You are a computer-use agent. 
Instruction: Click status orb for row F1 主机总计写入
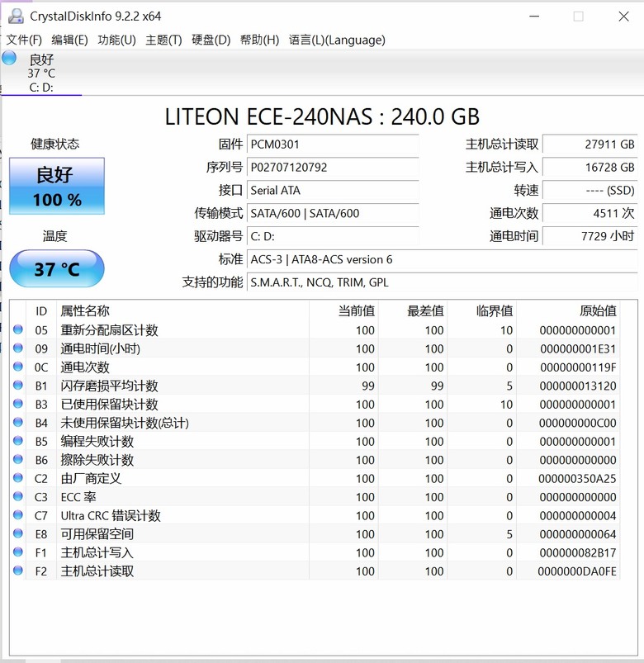pos(18,552)
